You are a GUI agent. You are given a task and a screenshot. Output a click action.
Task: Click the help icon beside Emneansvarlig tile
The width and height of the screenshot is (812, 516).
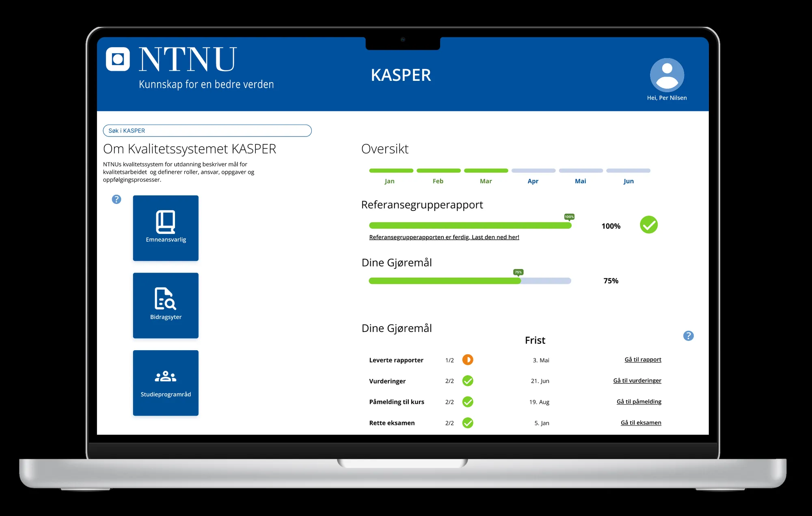click(x=117, y=199)
